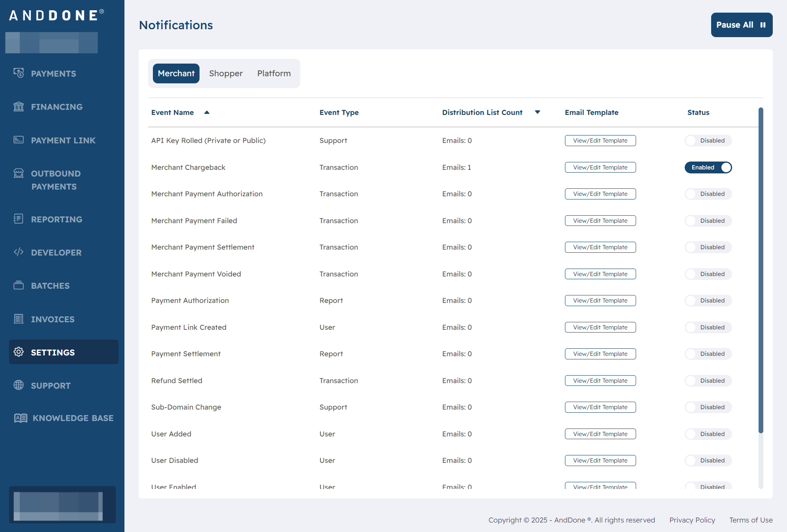Click the Payment Link sidebar icon
787x532 pixels.
(19, 140)
